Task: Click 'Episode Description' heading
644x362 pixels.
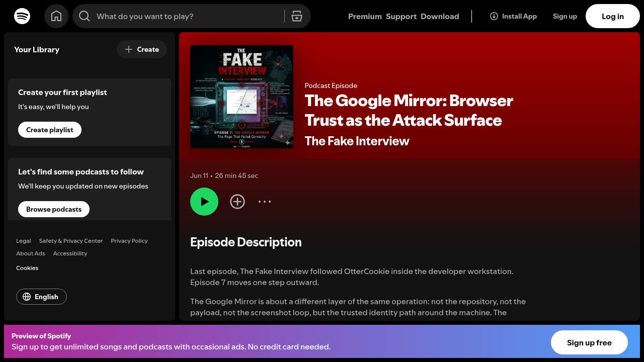Action: coord(246,242)
